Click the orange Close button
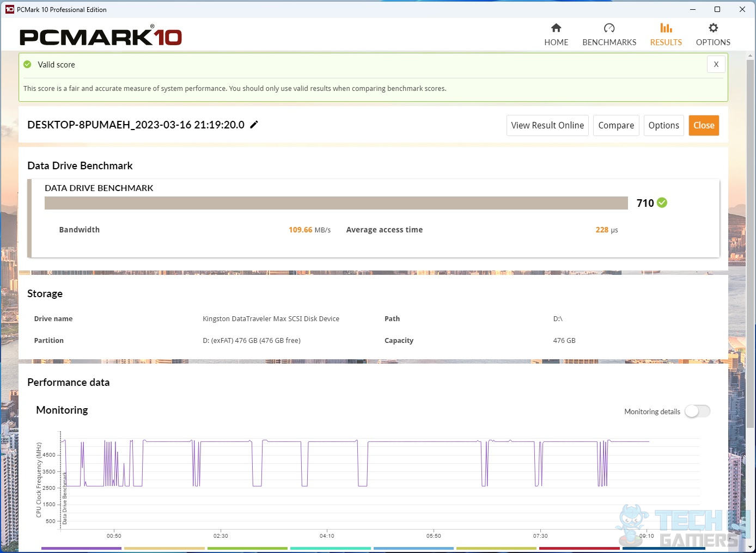 (x=704, y=125)
